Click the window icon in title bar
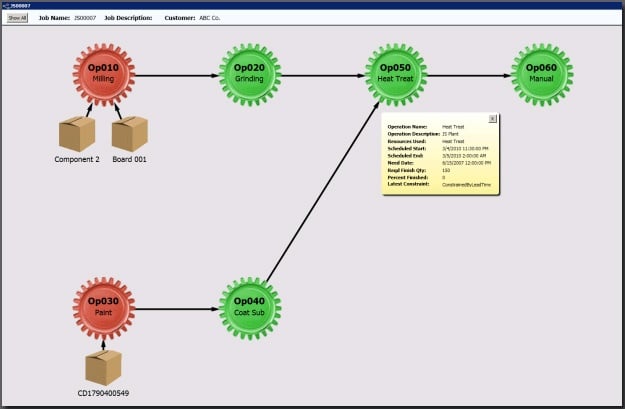 6,5
